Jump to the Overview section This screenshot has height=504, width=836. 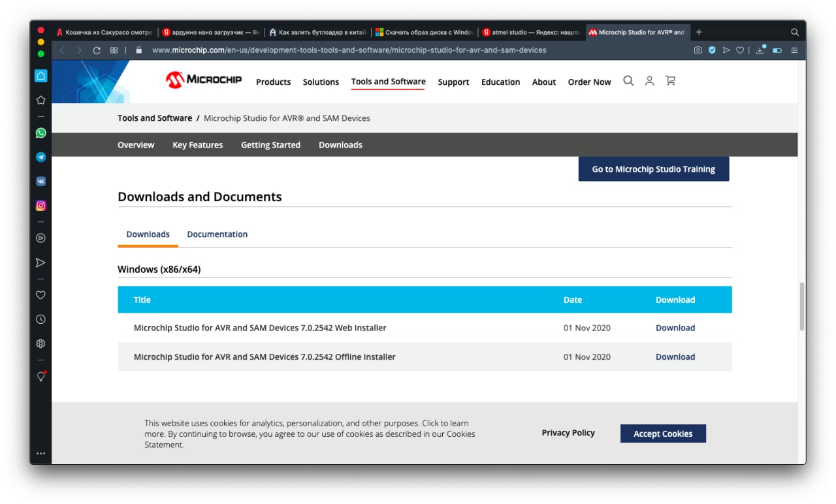click(136, 145)
